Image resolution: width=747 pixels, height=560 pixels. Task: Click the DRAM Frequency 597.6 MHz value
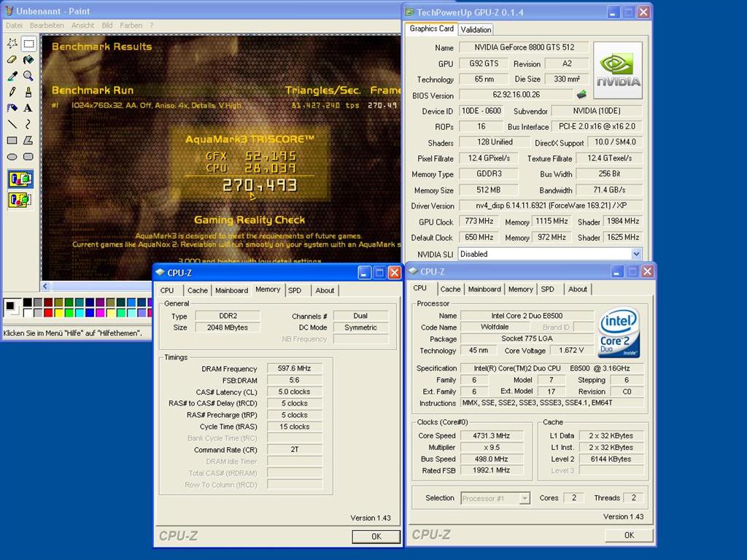coord(295,368)
